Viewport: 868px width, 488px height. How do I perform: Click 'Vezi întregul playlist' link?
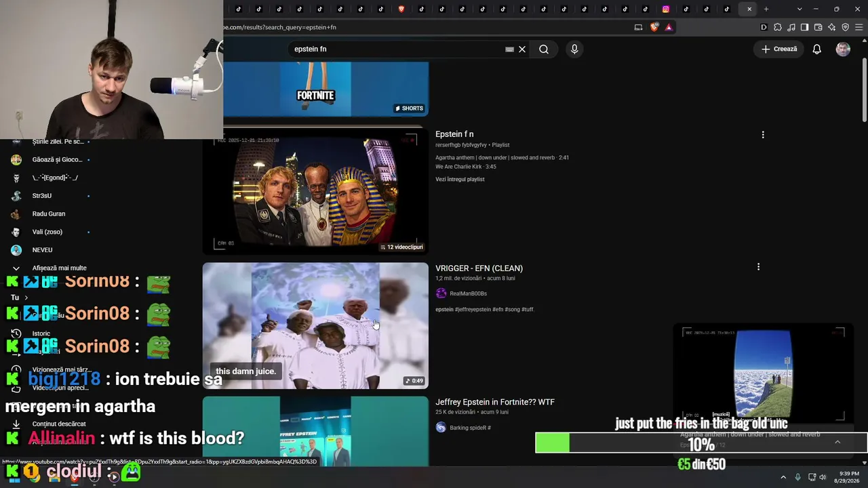coord(460,179)
